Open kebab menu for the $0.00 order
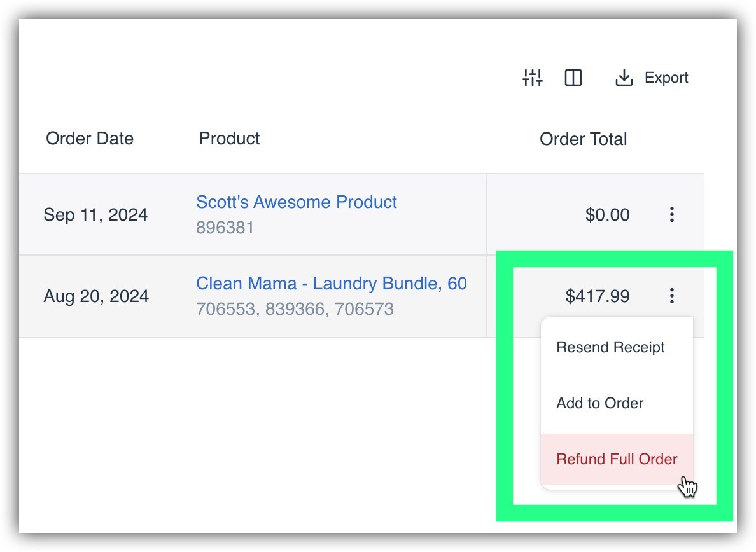Viewport: 756px width, 552px height. tap(671, 214)
